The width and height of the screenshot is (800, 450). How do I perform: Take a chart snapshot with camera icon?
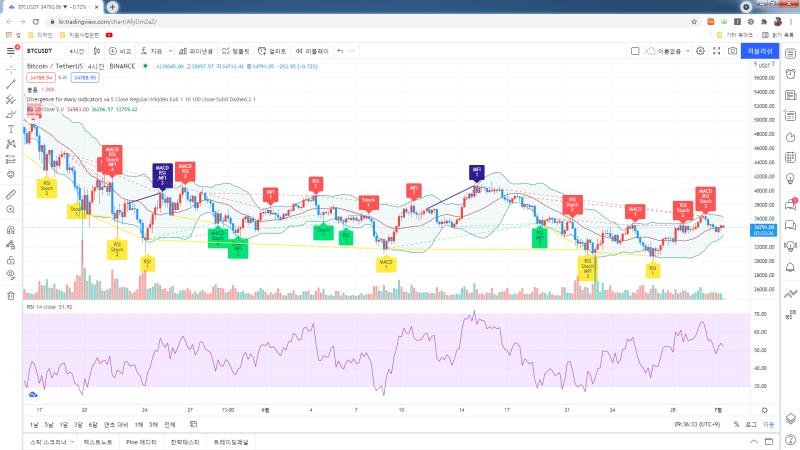[x=733, y=51]
